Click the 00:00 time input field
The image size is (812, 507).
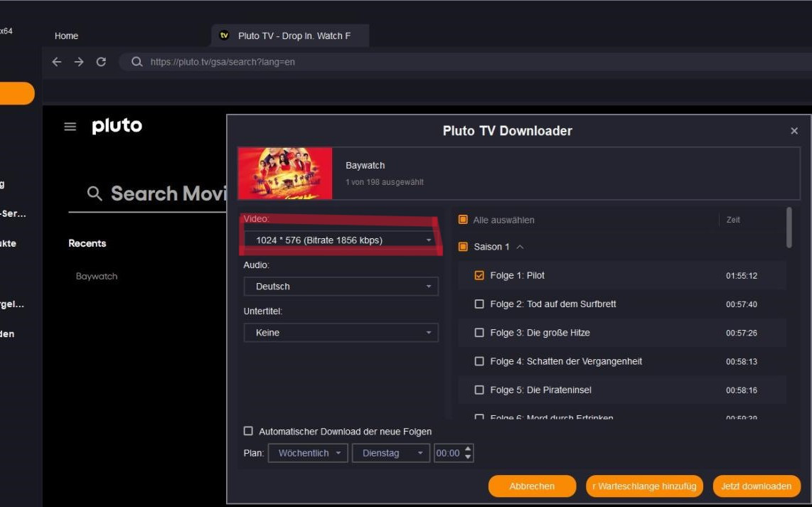448,453
